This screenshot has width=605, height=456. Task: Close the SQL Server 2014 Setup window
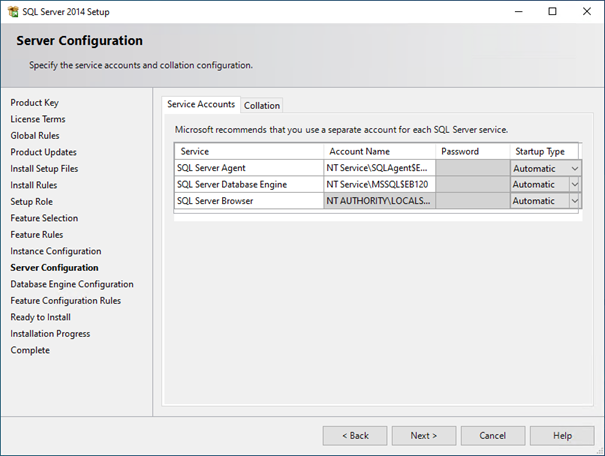pos(586,12)
